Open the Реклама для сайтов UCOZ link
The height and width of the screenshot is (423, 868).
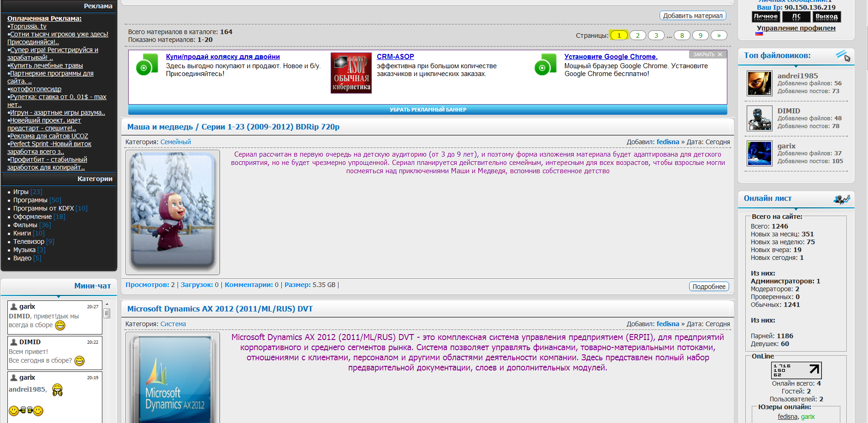point(49,136)
